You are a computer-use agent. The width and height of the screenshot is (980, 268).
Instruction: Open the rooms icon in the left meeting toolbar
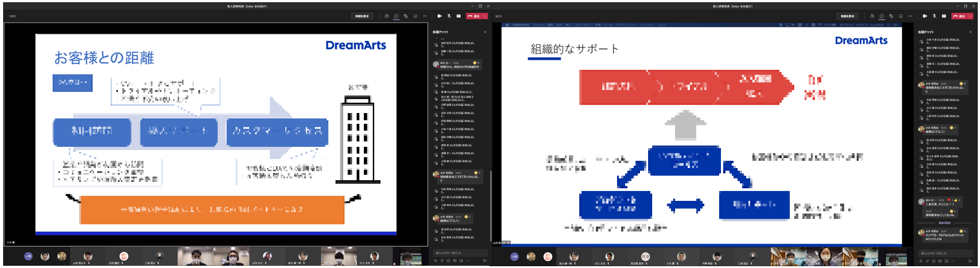(x=415, y=16)
